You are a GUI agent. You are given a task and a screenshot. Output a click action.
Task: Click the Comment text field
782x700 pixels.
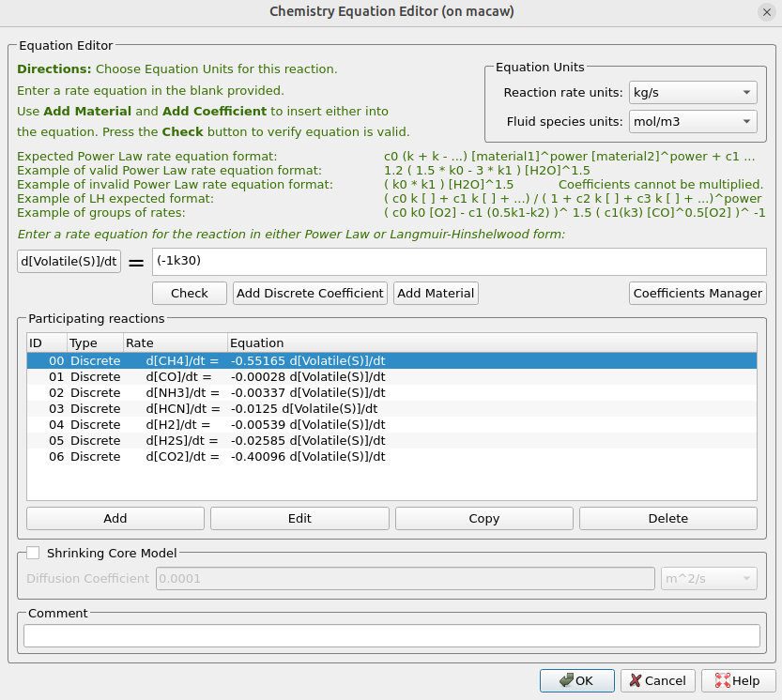point(391,635)
